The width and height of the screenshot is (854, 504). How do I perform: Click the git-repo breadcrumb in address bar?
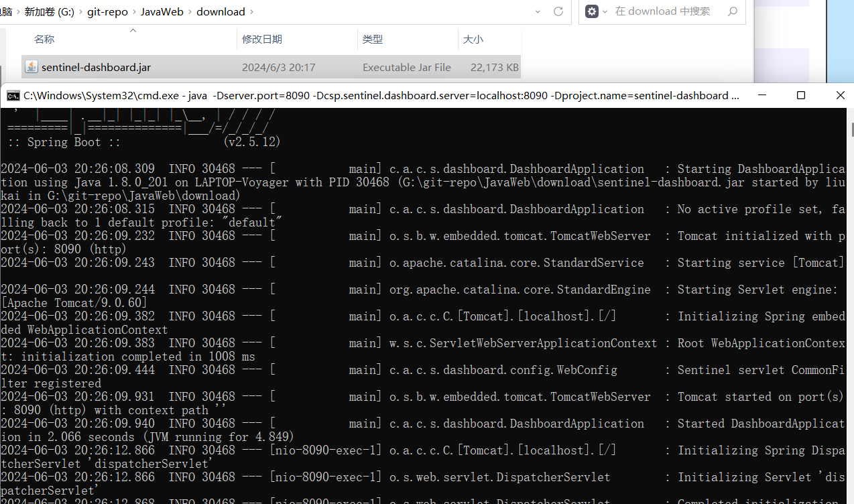coord(107,12)
